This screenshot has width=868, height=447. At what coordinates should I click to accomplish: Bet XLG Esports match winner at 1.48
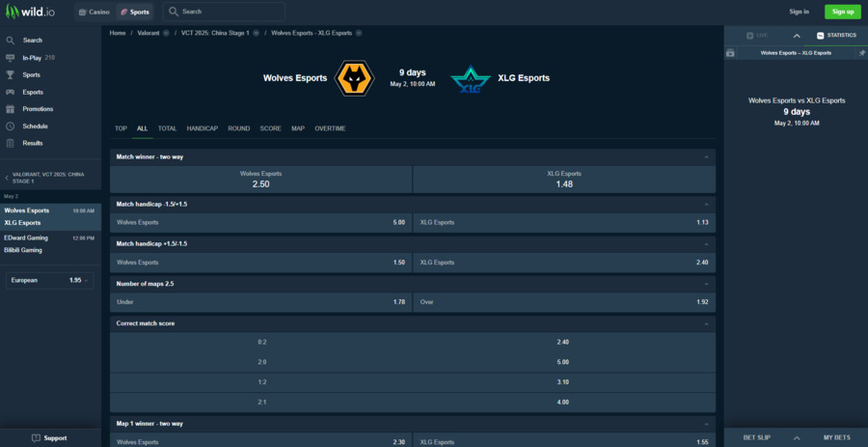point(564,180)
